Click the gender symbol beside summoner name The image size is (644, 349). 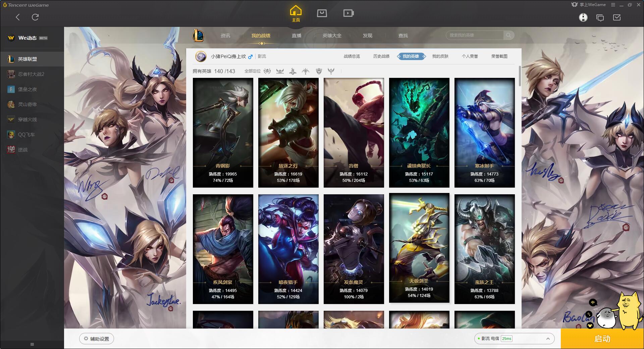click(250, 57)
